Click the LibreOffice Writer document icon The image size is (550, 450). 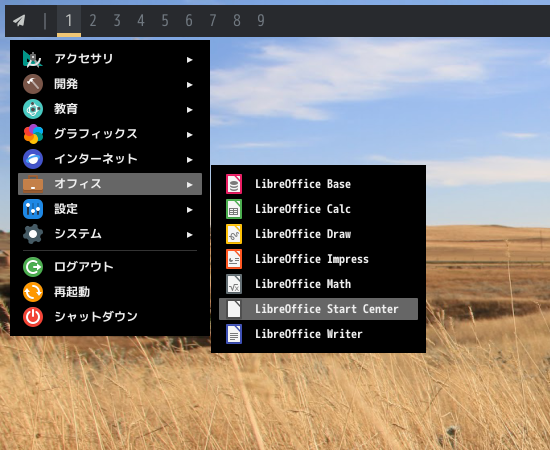pyautogui.click(x=234, y=334)
